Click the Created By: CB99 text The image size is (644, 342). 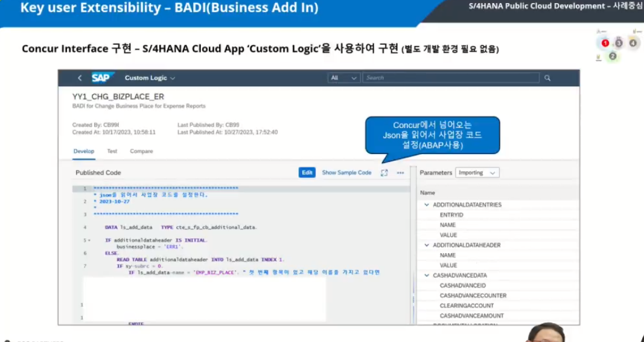96,125
